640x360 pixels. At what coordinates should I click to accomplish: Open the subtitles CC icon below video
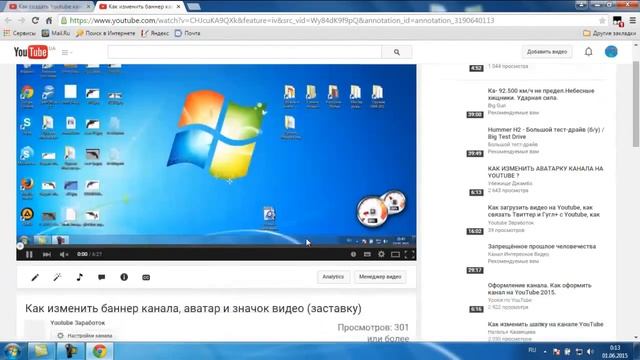click(146, 278)
